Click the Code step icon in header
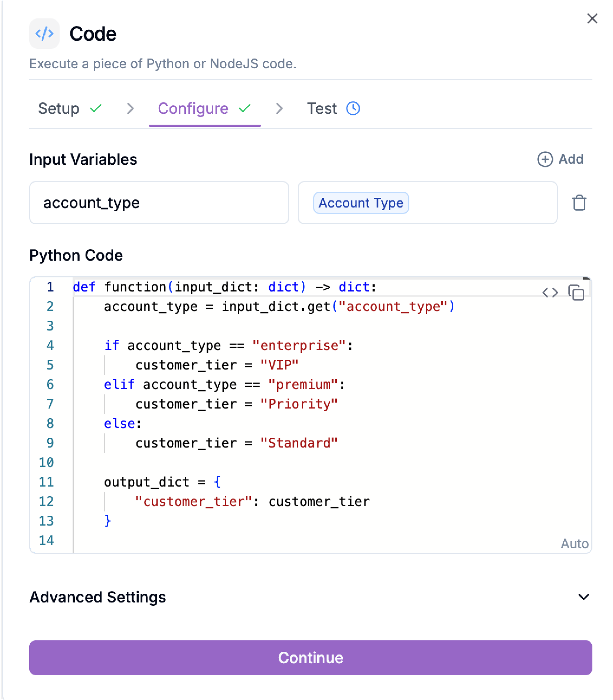 pos(44,34)
